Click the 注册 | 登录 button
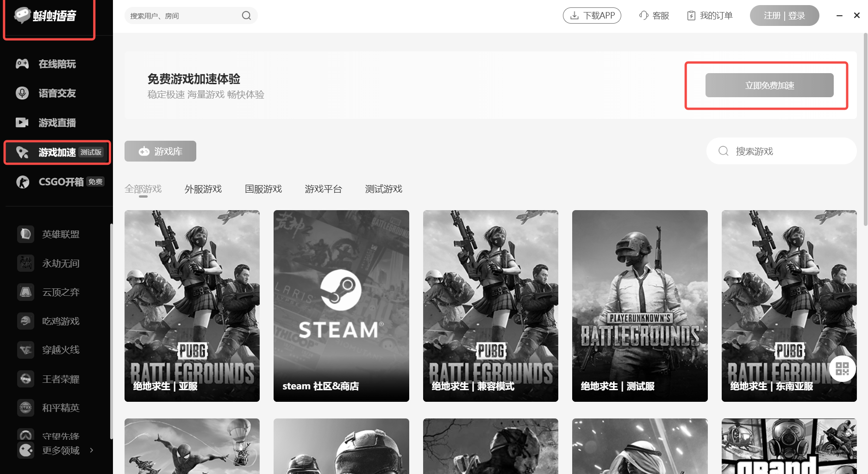 784,16
